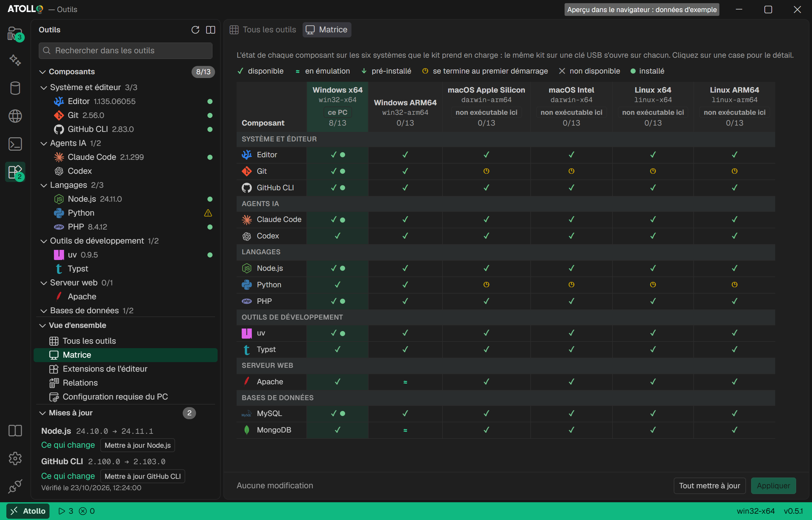The width and height of the screenshot is (812, 520).
Task: Click the Git macOS Apple Silicon clock cell
Action: coord(486,171)
